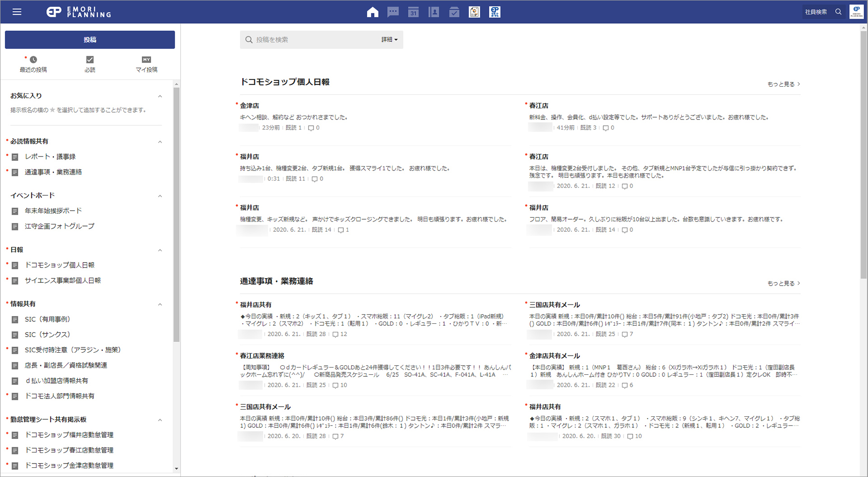Viewport: 868px width, 477px height.
Task: Open the レポート・議事録 board
Action: pyautogui.click(x=50, y=157)
